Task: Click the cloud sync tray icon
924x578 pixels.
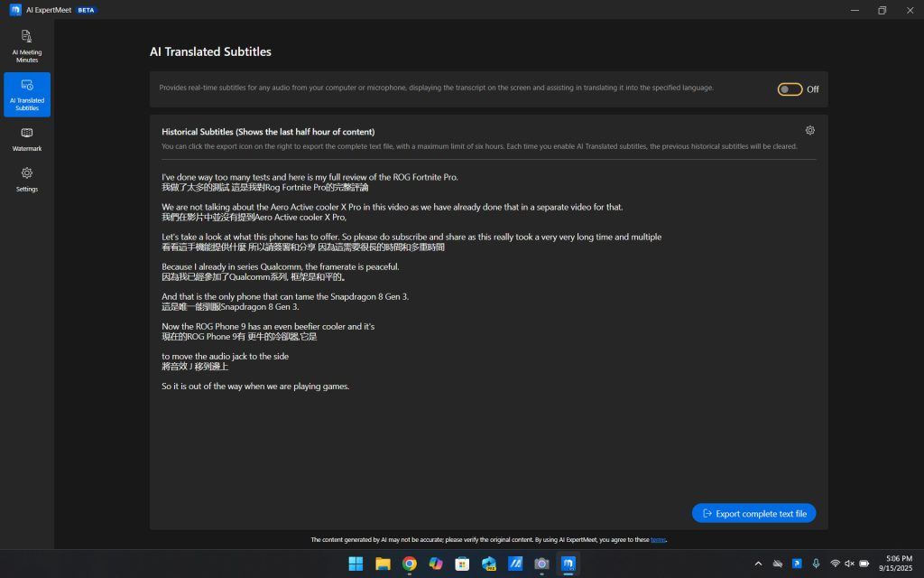Action: 778,564
